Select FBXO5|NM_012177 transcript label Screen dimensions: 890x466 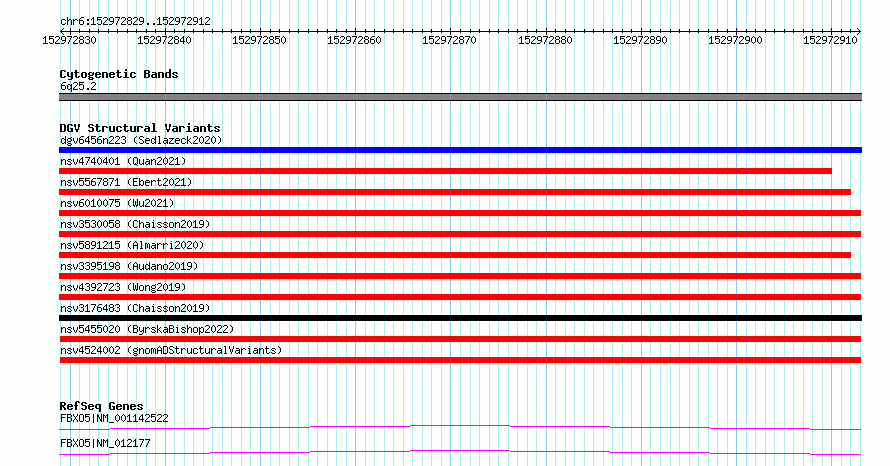click(x=105, y=443)
